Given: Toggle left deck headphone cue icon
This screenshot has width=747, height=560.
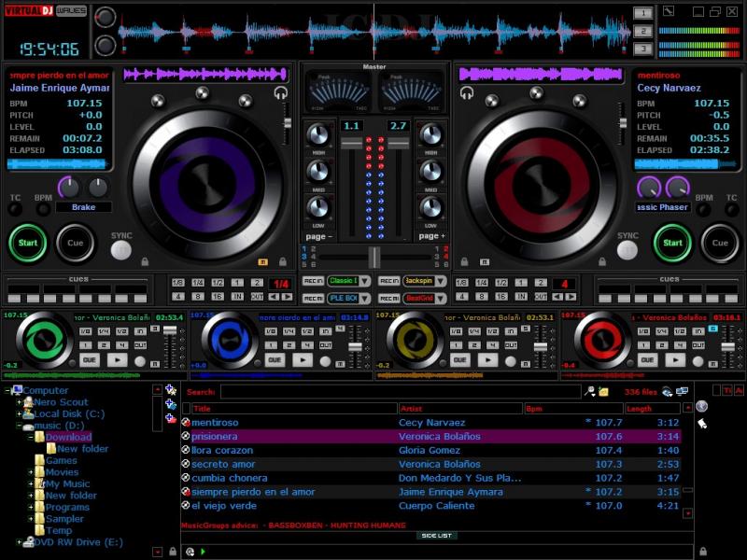Looking at the screenshot, I should (x=281, y=93).
